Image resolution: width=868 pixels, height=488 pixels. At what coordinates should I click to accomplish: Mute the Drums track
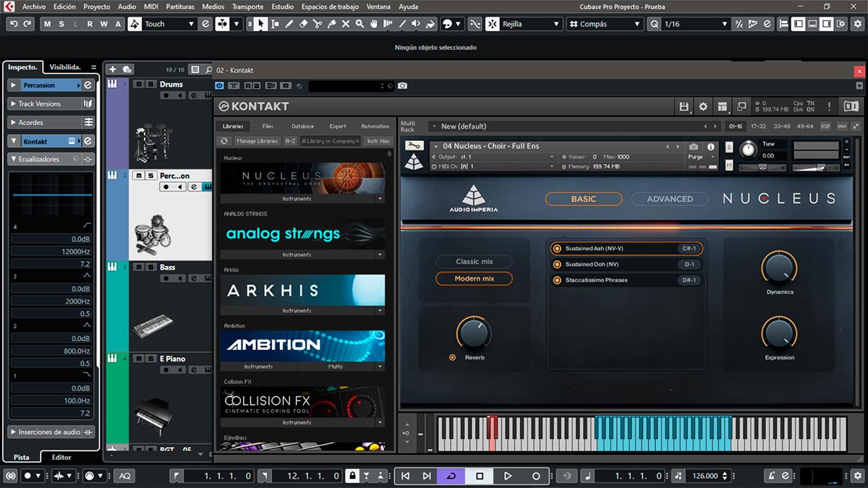pos(139,84)
